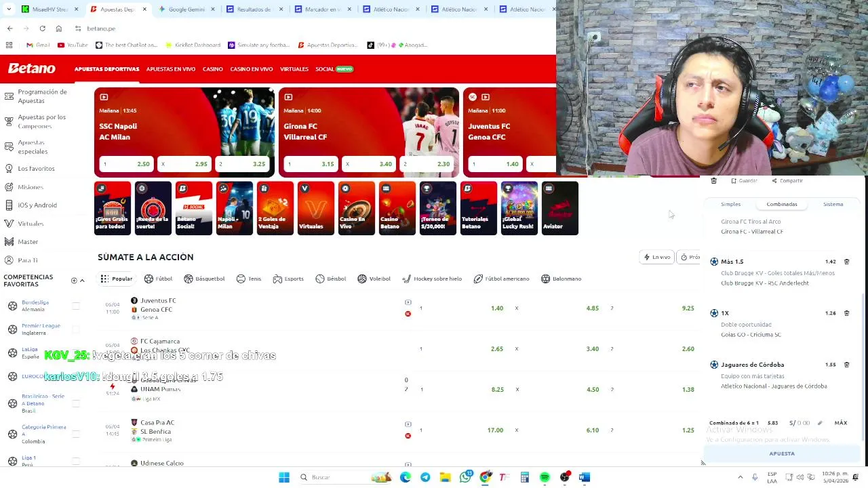Click the browser address bar betano.pe
The height and width of the screenshot is (488, 868).
point(101,28)
